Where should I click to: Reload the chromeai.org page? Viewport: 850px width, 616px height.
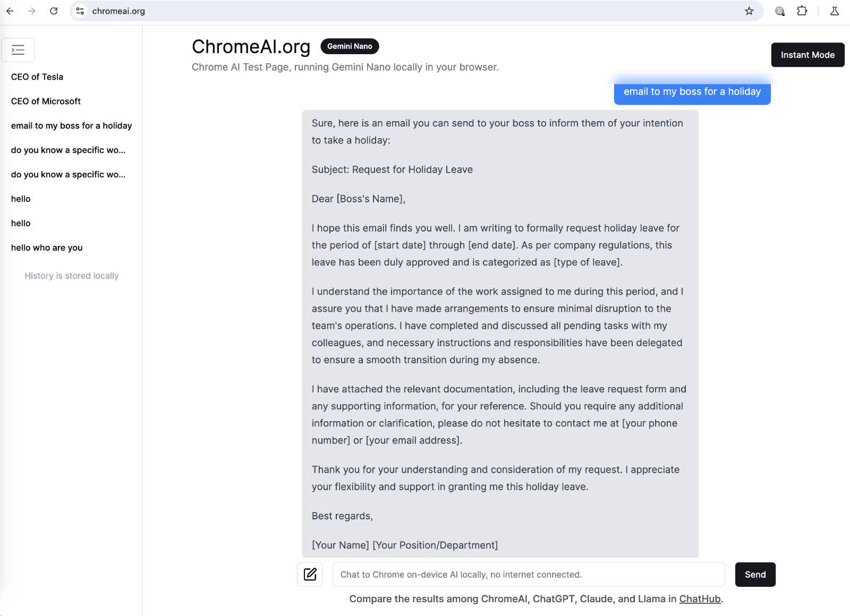tap(54, 11)
